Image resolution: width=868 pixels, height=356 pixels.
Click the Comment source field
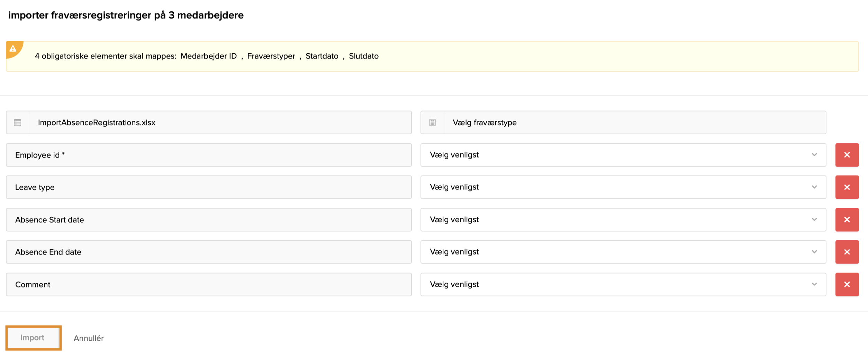[208, 284]
